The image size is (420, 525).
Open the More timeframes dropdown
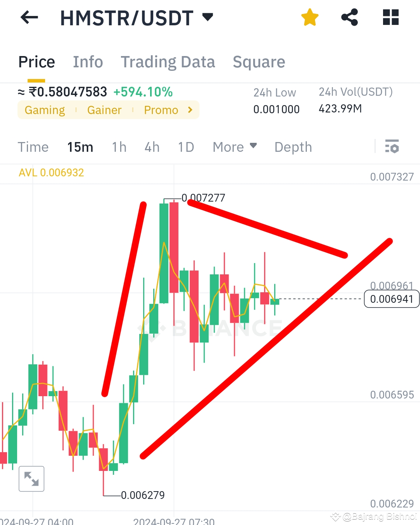tap(234, 147)
